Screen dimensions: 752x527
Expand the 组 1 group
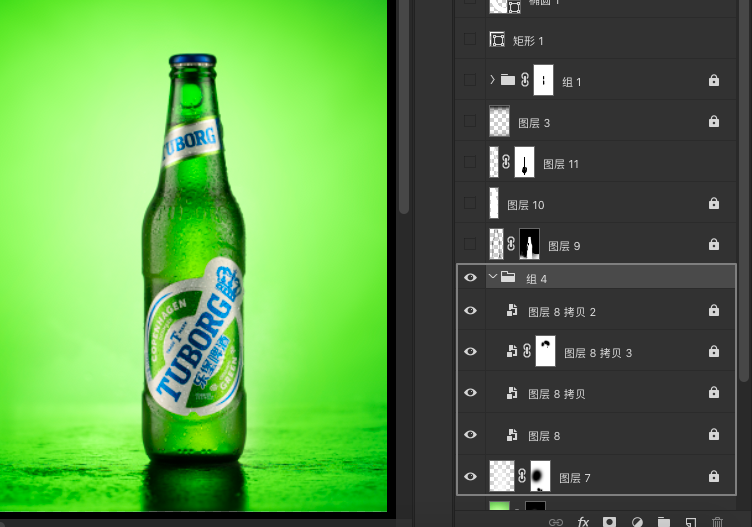click(492, 80)
